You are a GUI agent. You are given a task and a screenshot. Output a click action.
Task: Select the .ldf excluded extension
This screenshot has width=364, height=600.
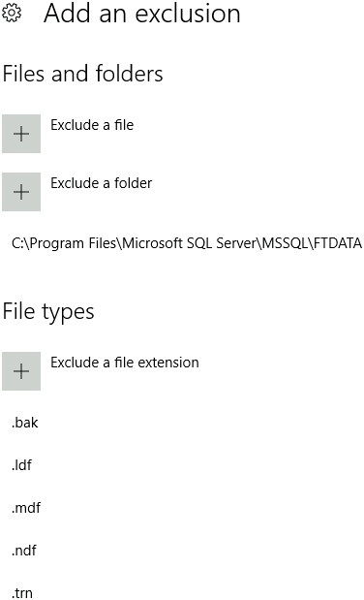(x=22, y=465)
